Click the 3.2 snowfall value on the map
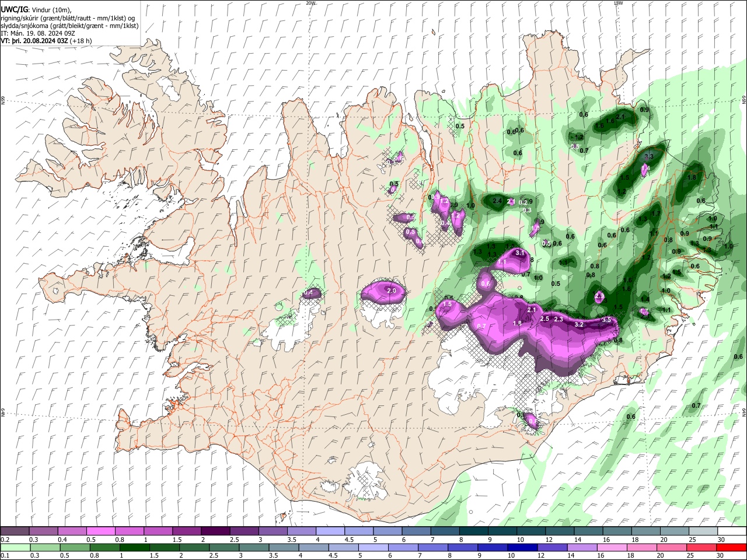747x560 pixels. [579, 324]
